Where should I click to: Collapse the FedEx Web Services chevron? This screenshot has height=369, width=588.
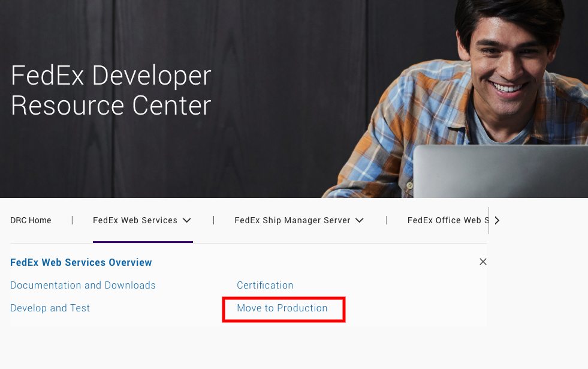pos(187,220)
